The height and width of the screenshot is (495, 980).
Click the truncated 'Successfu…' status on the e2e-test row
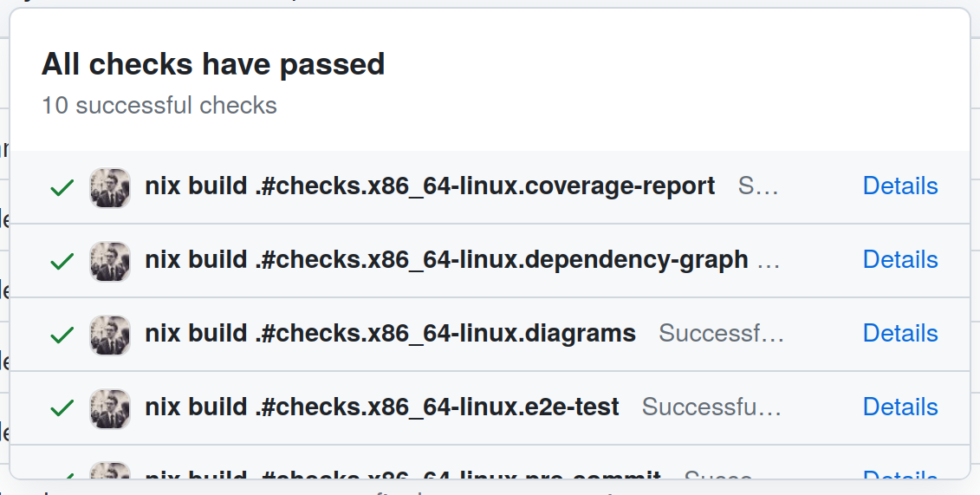click(x=711, y=407)
